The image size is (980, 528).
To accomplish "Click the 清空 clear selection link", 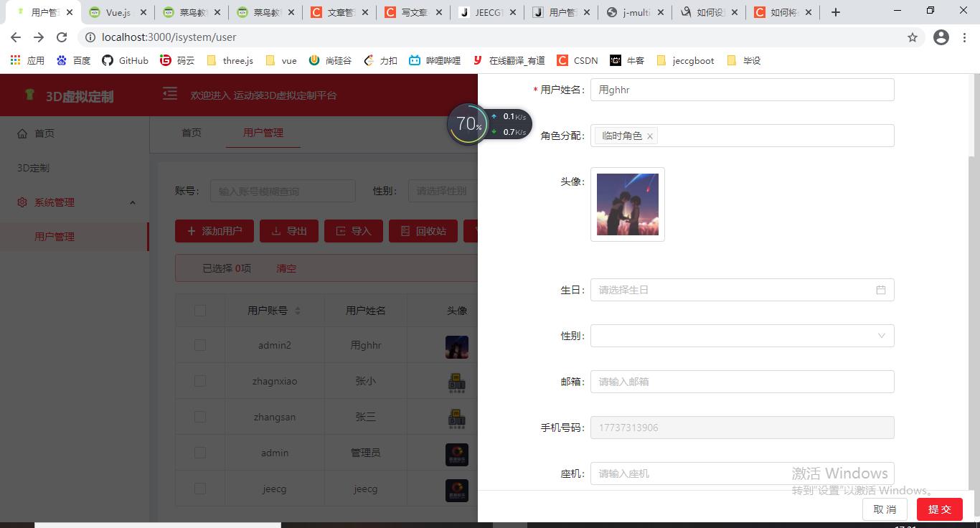I will pyautogui.click(x=286, y=268).
